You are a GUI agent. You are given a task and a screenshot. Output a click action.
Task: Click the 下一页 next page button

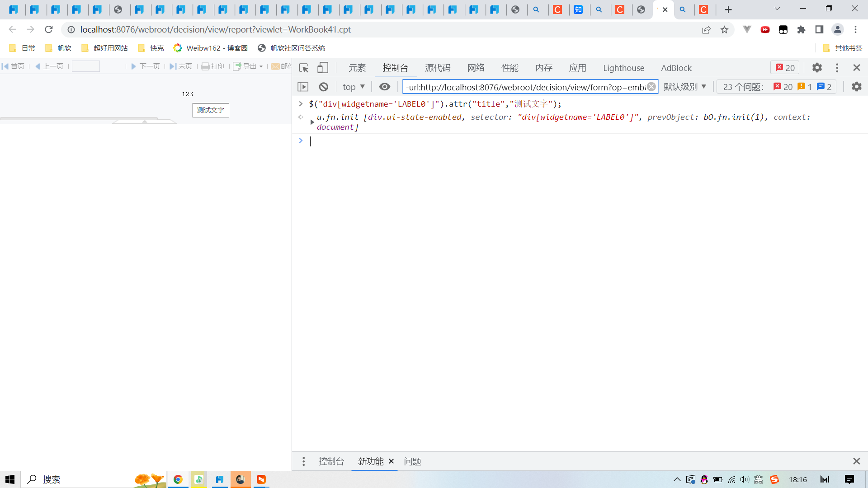tap(146, 66)
